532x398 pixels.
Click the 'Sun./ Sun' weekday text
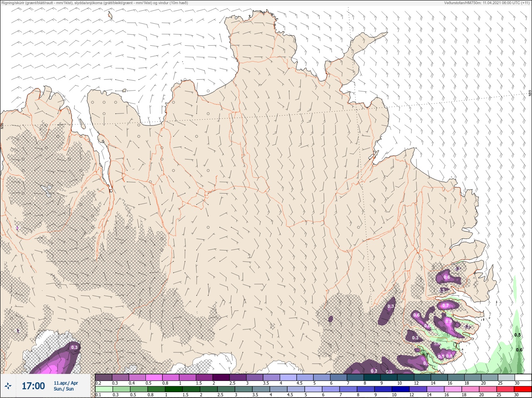(x=64, y=389)
